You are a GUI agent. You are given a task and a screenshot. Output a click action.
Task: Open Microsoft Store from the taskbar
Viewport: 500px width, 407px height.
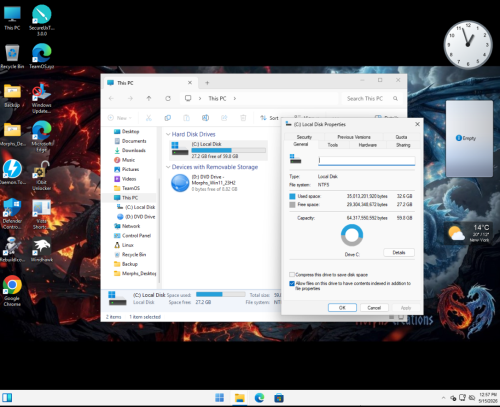click(x=279, y=398)
